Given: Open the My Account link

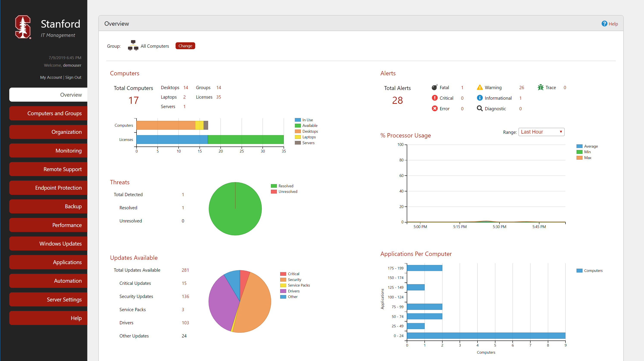Looking at the screenshot, I should (51, 77).
